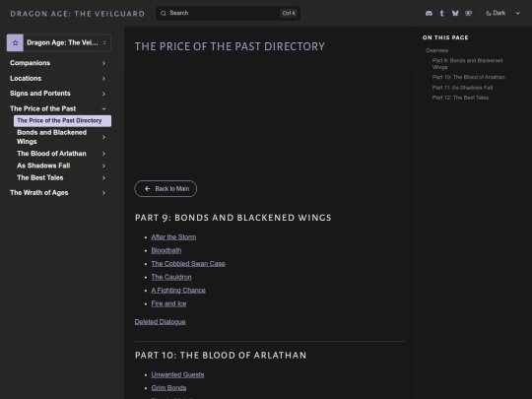
Task: Expand The Best Tales chevron
Action: 103,177
